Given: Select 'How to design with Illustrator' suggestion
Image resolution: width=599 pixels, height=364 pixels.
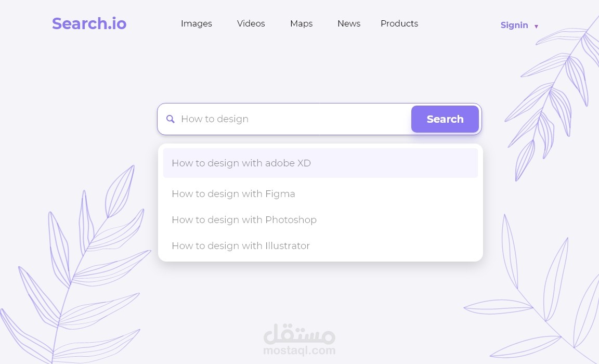Looking at the screenshot, I should (x=320, y=246).
